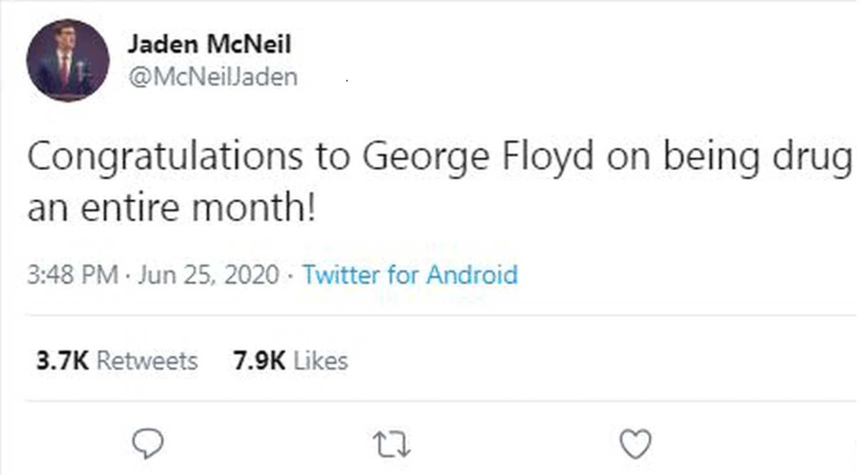Click the Twitter for Android source link
868x475 pixels.
coord(410,275)
